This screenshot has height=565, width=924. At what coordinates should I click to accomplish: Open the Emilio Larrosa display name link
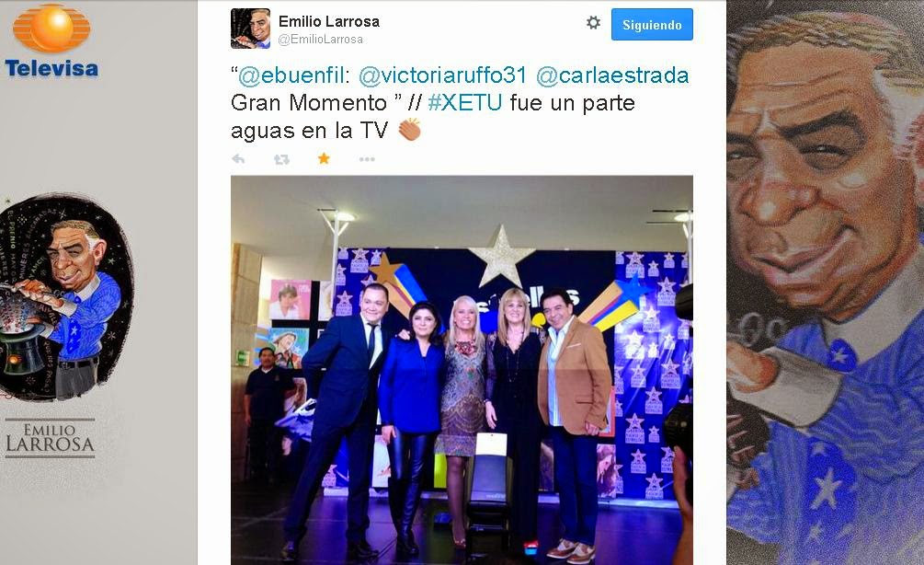329,21
